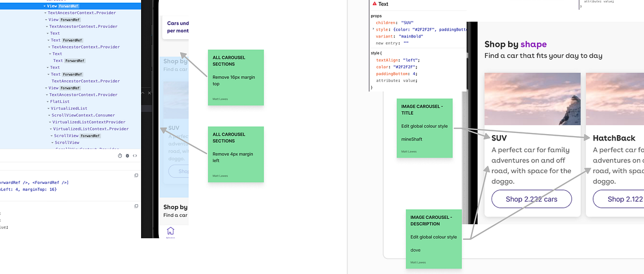Viewport: 644px width, 274px height.
Task: Click the view source code brackets icon
Action: (135, 155)
